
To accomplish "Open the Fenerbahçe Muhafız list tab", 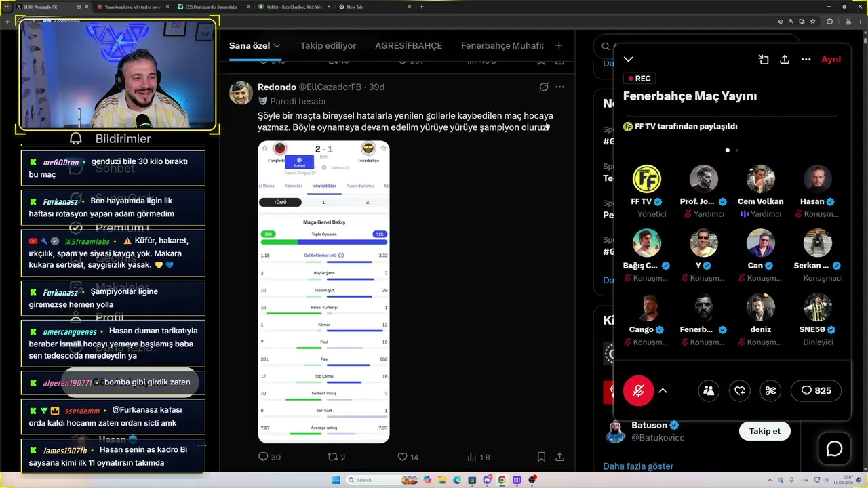I will click(x=502, y=46).
